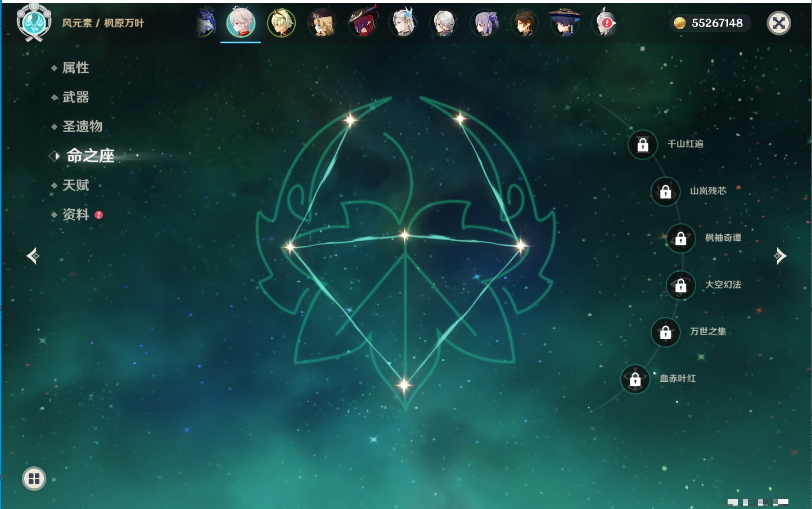Select the Neuvillette avatar with blue horn
The width and height of the screenshot is (812, 509).
click(404, 23)
